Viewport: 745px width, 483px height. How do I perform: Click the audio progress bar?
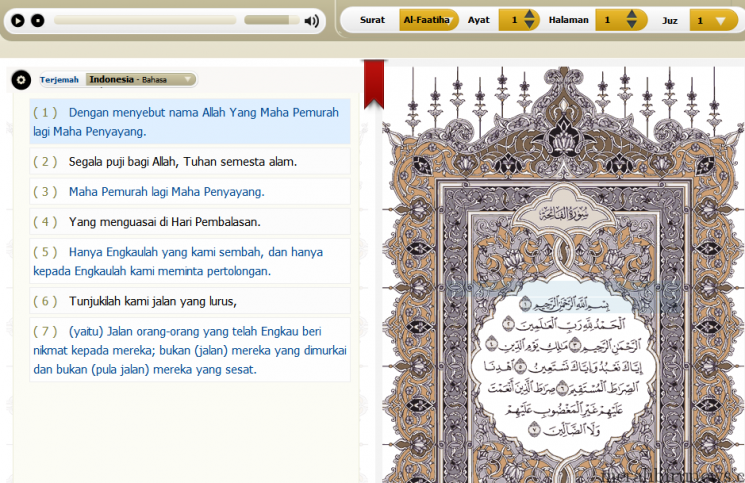coord(145,20)
